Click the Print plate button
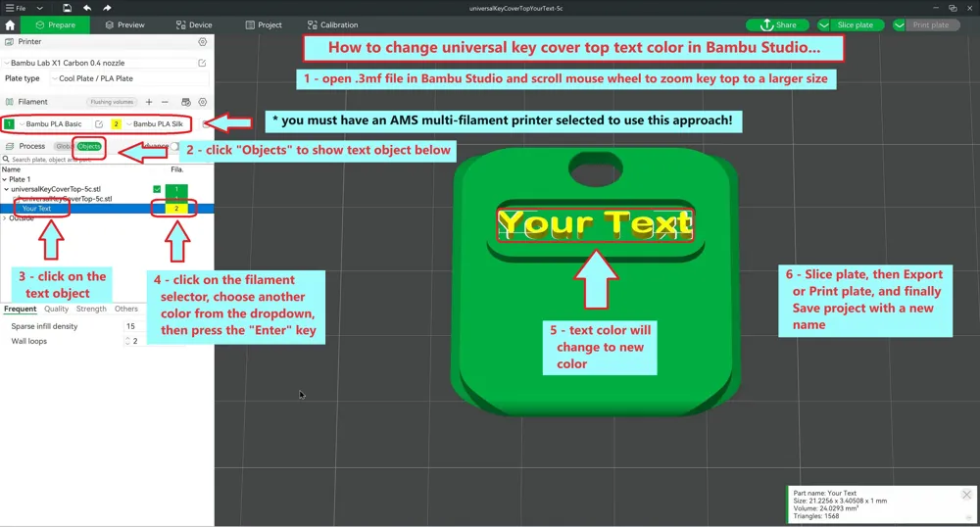980x527 pixels. point(931,24)
